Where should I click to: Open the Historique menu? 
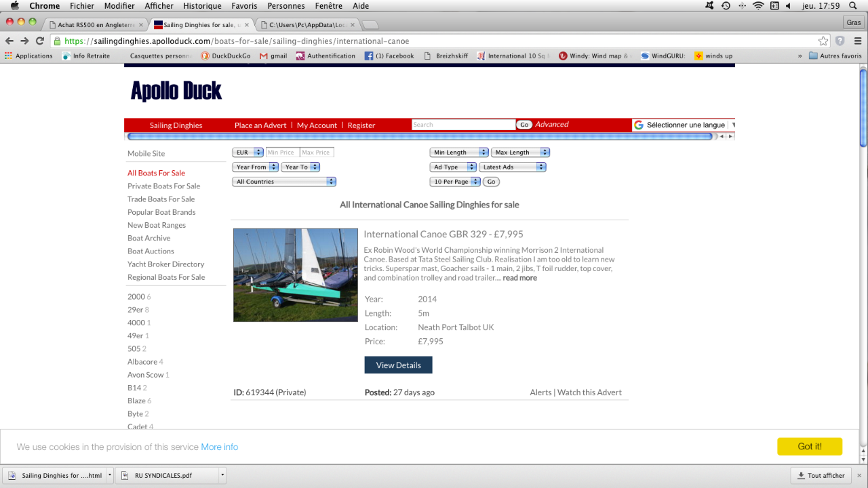pos(203,6)
